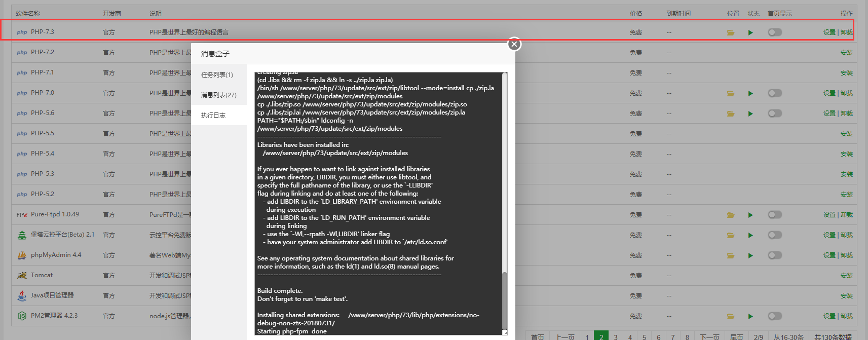Open the PHP-5.6 folder icon
868x340 pixels.
pos(731,114)
